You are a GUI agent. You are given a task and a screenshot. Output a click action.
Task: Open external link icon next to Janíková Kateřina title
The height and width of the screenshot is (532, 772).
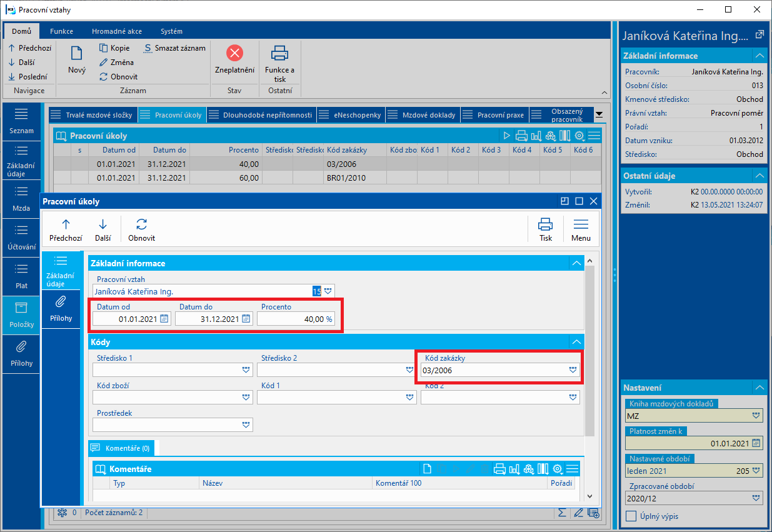pos(759,35)
